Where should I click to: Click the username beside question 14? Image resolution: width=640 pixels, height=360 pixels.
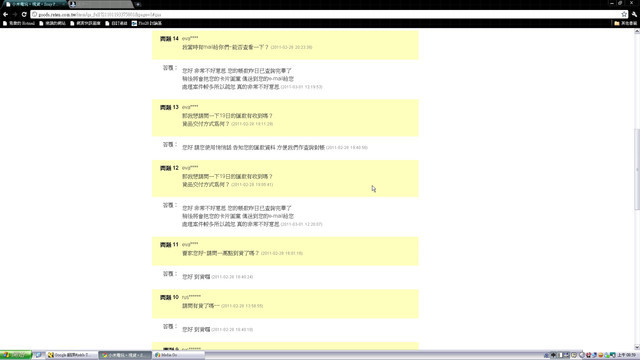190,38
